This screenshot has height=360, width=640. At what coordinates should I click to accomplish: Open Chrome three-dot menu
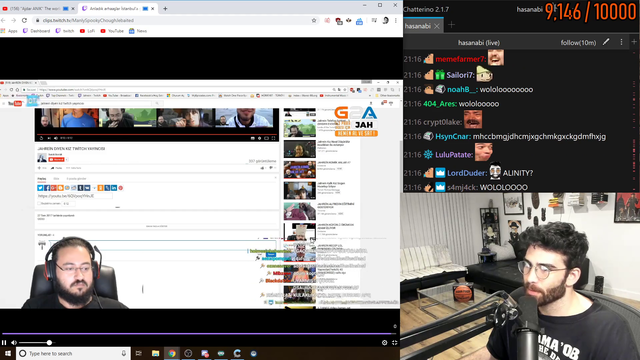[x=396, y=20]
